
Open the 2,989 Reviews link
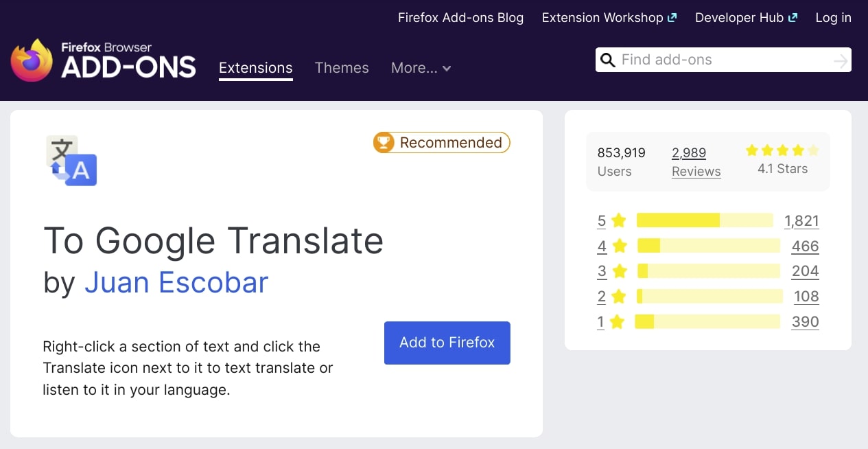point(696,162)
